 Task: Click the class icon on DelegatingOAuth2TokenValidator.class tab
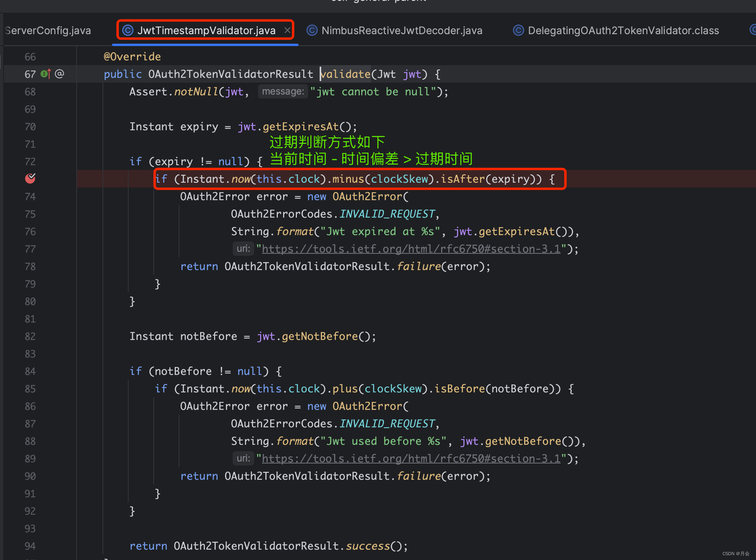click(x=519, y=31)
